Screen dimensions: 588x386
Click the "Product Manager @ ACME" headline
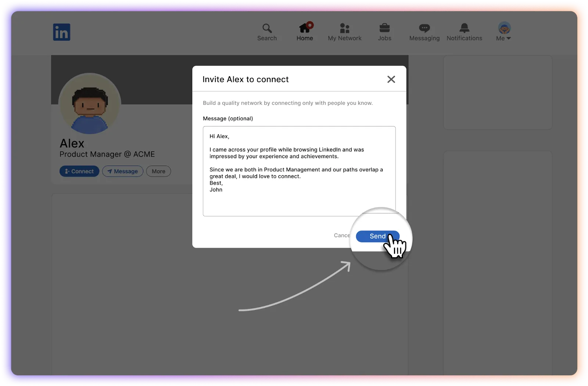point(107,154)
